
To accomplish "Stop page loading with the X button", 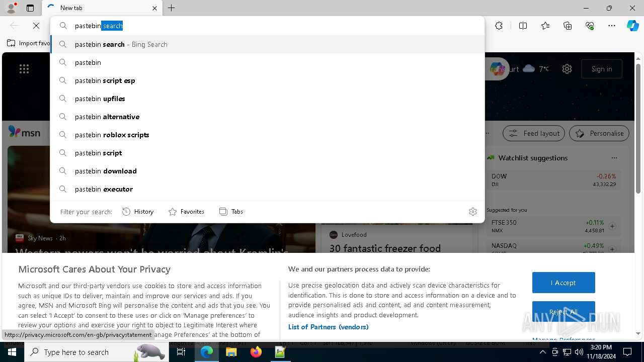I will (36, 26).
